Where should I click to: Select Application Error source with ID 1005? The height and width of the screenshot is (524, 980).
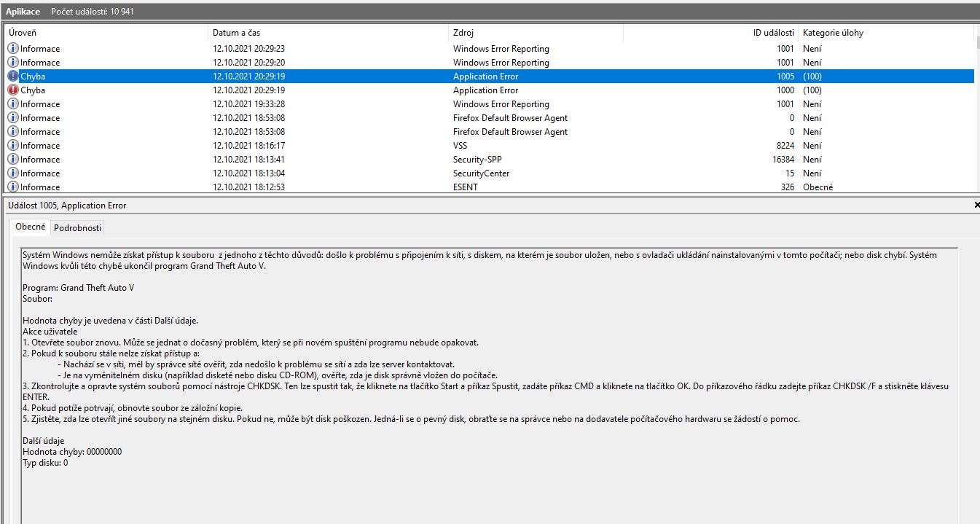click(486, 77)
